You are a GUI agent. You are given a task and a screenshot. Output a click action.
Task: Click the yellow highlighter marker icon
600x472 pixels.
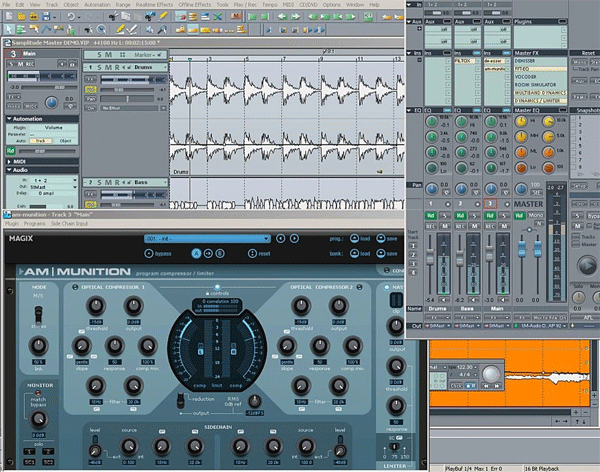(163, 16)
